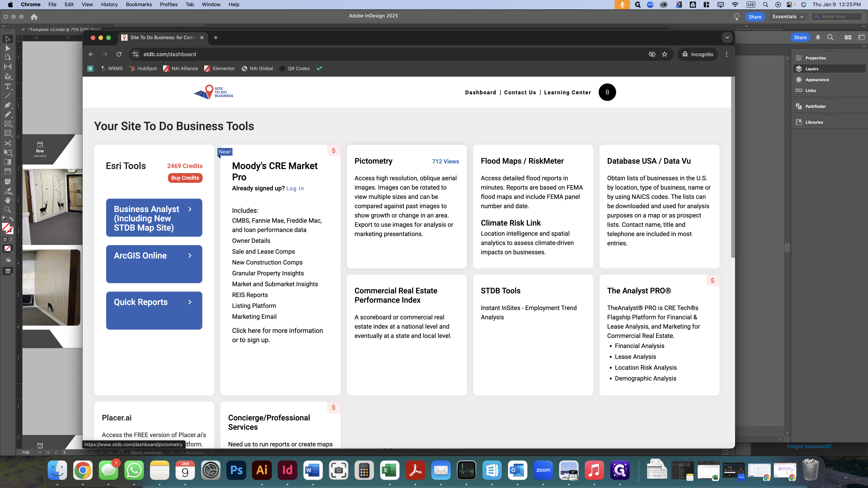Open the HubSpot bookmark
The height and width of the screenshot is (488, 868).
pyautogui.click(x=143, y=68)
